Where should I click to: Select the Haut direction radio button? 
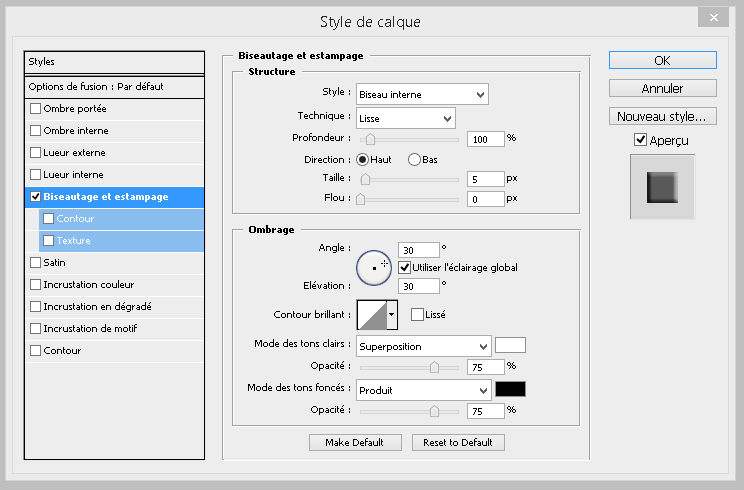pos(363,159)
